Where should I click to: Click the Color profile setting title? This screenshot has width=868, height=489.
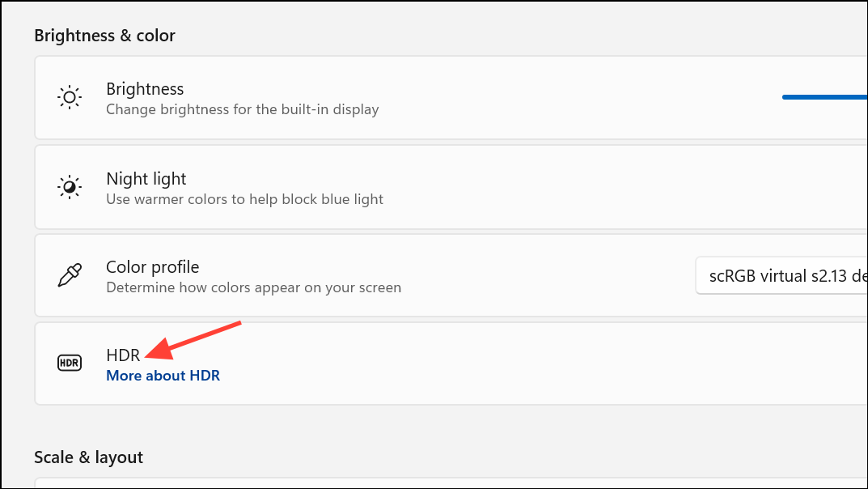[152, 267]
